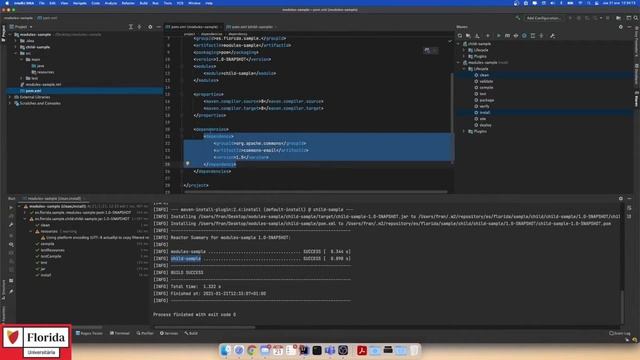
Task: Expand .idea folder in project tree
Action: tap(16, 41)
